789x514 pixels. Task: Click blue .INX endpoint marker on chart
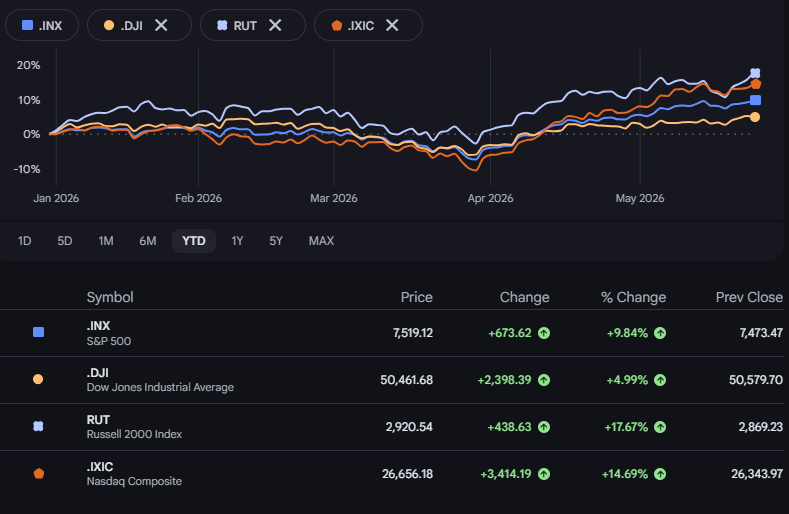tap(755, 100)
